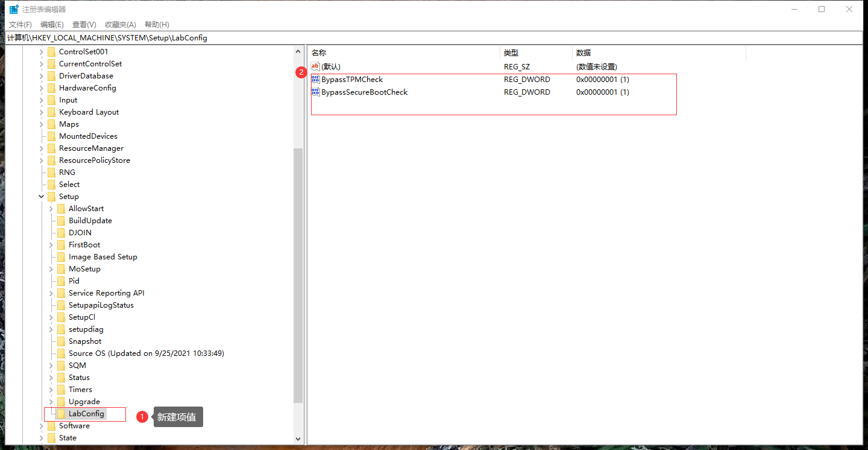This screenshot has height=450, width=868.
Task: Collapse the Setup tree node
Action: point(41,196)
